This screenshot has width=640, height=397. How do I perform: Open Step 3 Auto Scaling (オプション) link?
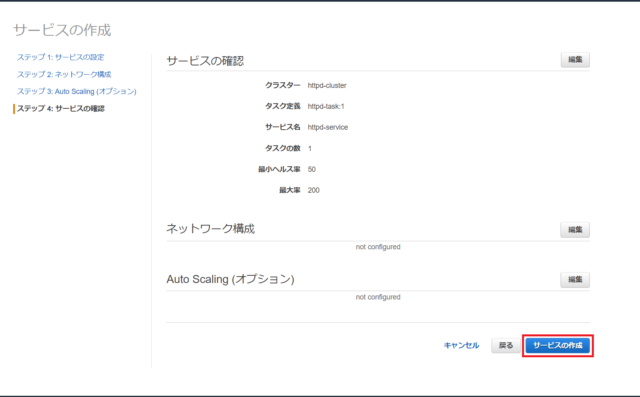77,91
